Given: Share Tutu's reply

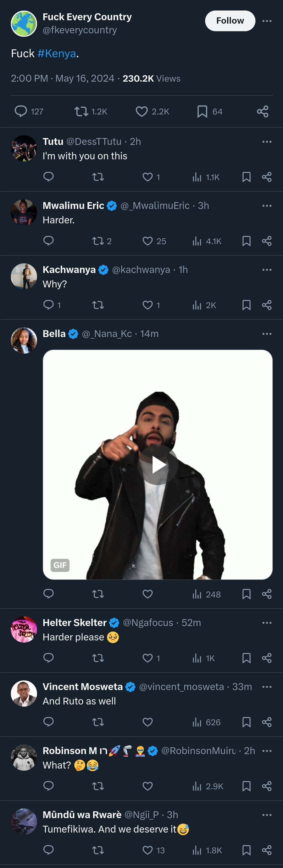Looking at the screenshot, I should (x=266, y=177).
